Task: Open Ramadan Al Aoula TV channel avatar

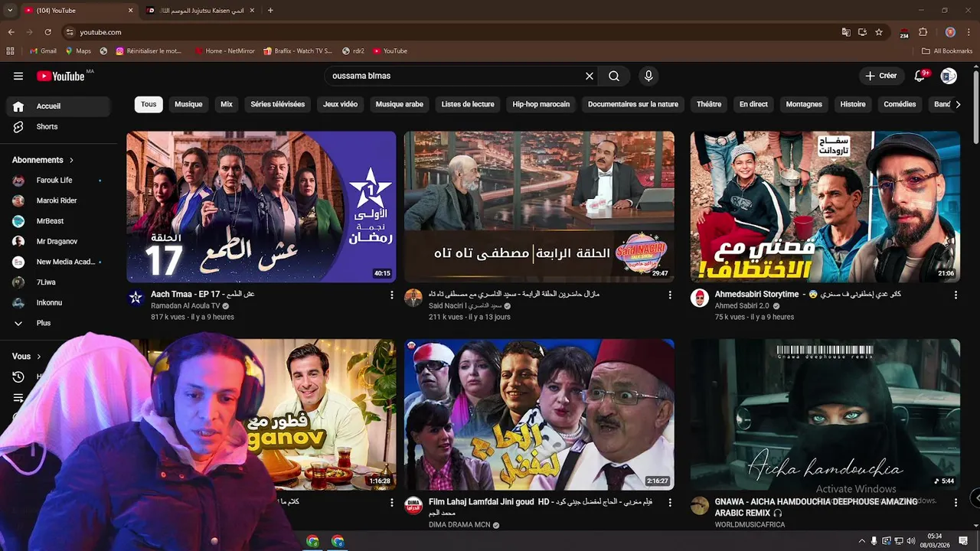Action: click(x=136, y=298)
